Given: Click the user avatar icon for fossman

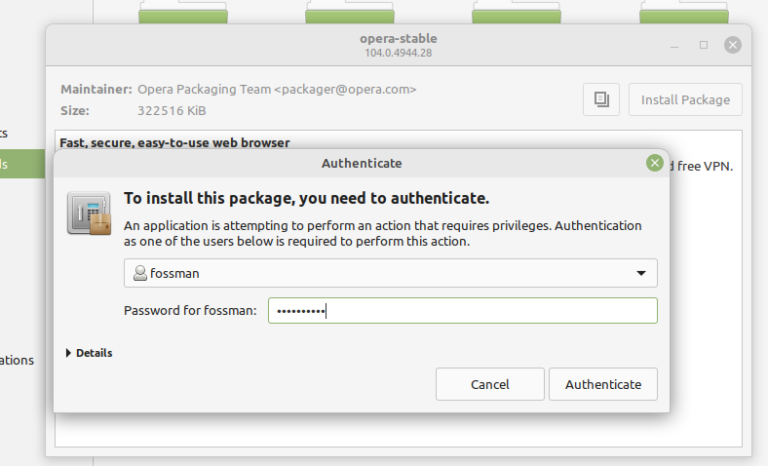Looking at the screenshot, I should (140, 273).
